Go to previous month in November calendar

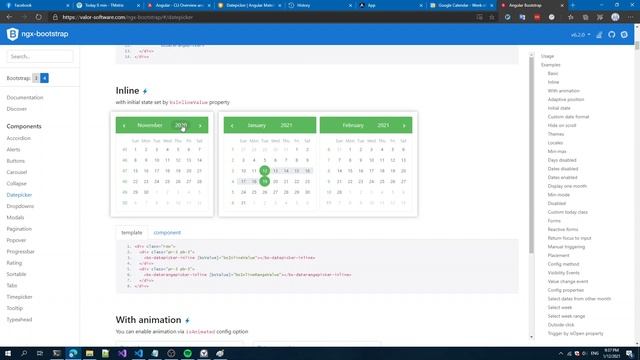click(124, 126)
